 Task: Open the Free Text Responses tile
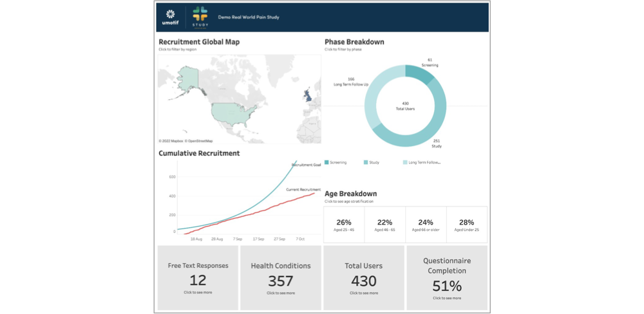[x=198, y=277]
